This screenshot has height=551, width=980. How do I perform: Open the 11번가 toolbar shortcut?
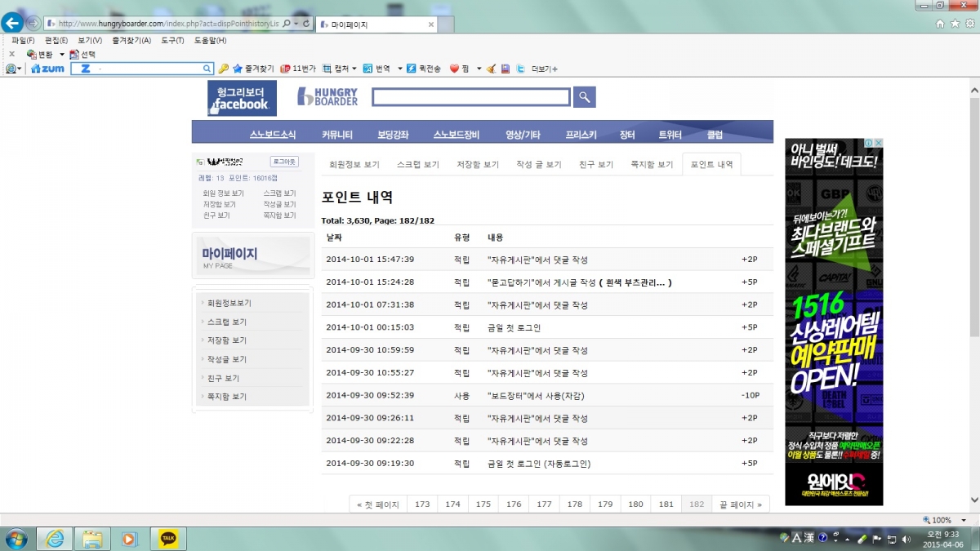(298, 69)
